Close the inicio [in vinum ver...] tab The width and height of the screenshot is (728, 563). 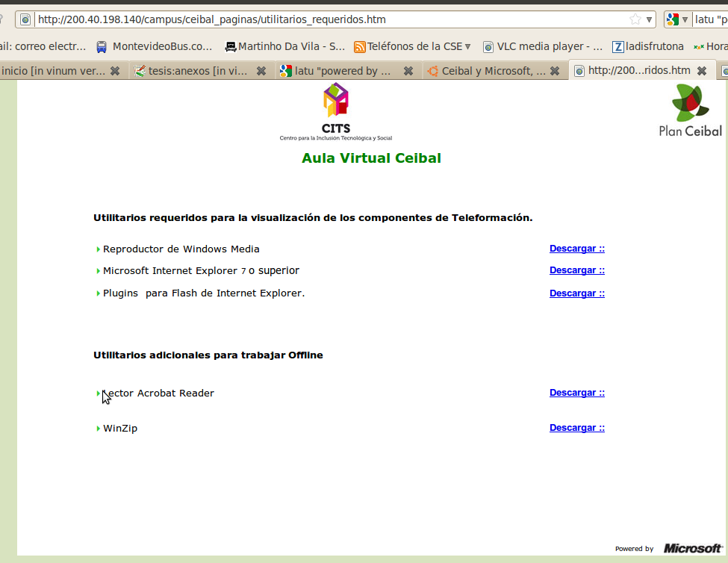pos(115,71)
